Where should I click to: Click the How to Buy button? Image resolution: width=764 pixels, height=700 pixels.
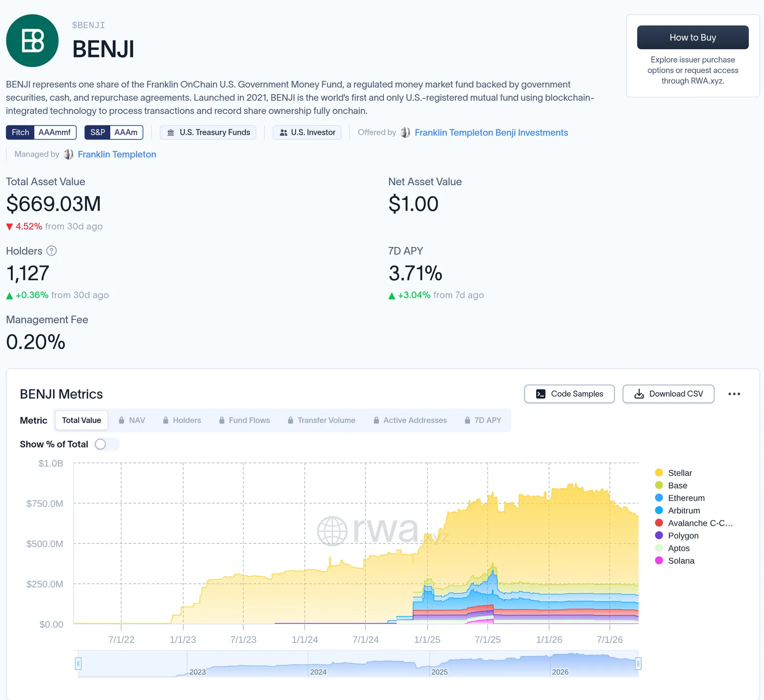pos(693,37)
